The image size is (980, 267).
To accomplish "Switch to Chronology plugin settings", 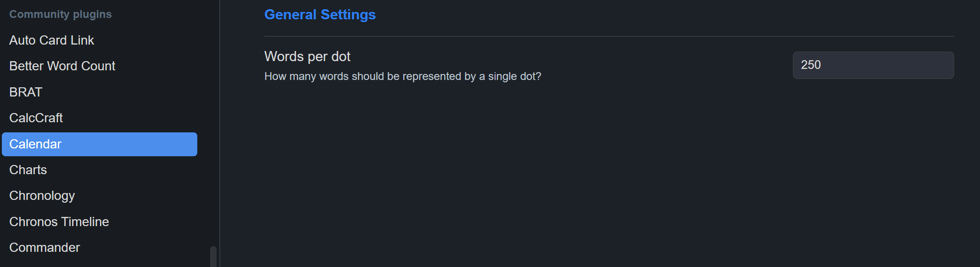I will pos(42,196).
